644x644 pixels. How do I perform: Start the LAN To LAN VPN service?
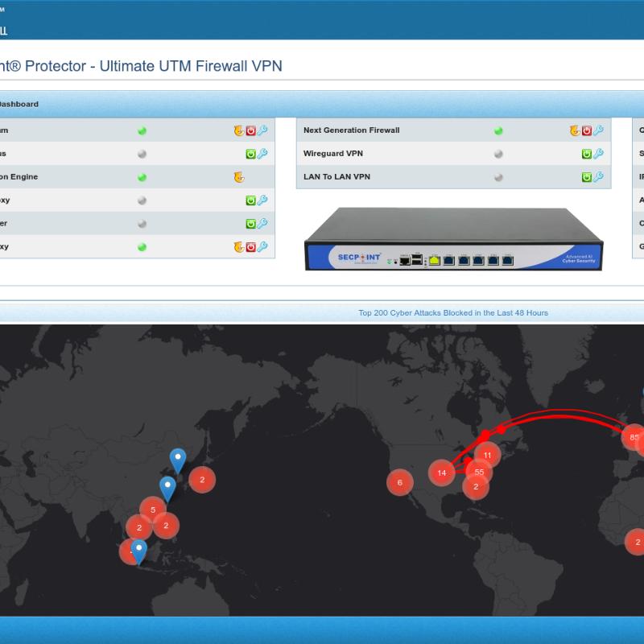pyautogui.click(x=587, y=177)
